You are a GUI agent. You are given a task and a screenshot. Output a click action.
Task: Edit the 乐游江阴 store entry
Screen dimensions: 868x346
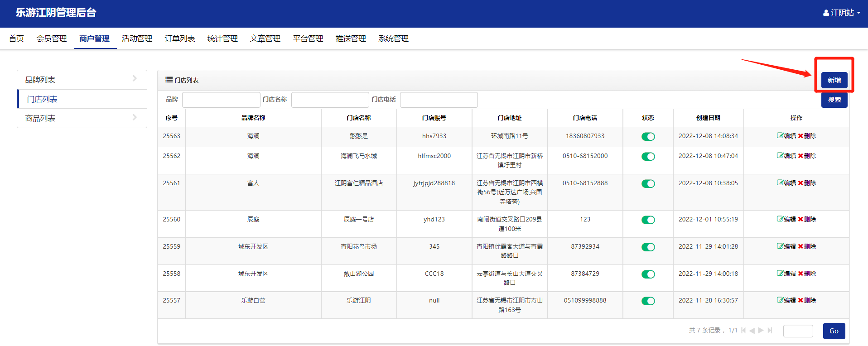coord(786,300)
